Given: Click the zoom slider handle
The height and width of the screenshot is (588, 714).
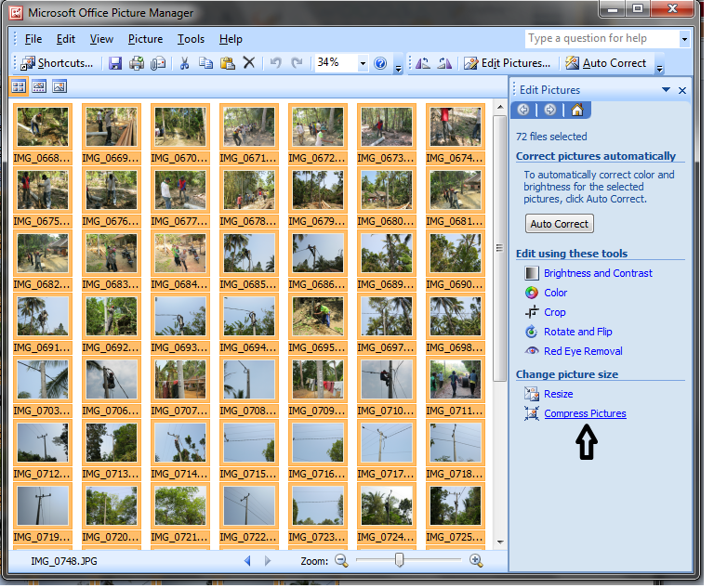Looking at the screenshot, I should [399, 560].
